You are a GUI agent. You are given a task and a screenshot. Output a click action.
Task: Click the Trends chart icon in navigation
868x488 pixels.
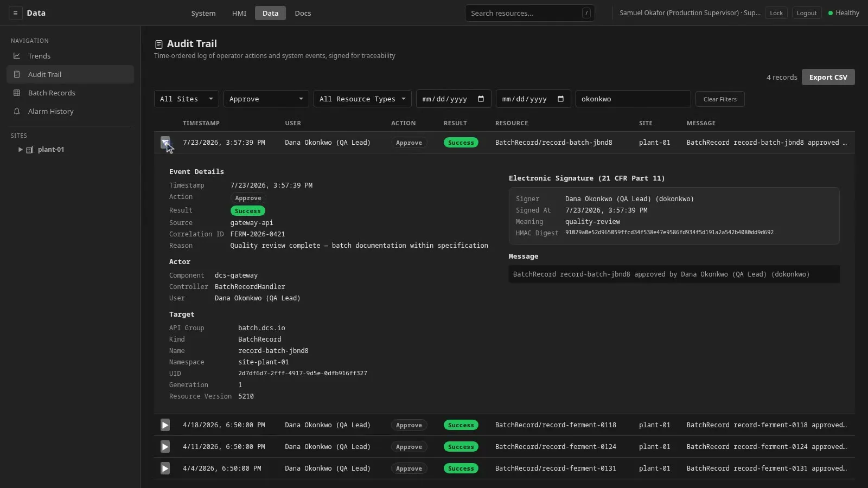tap(17, 56)
